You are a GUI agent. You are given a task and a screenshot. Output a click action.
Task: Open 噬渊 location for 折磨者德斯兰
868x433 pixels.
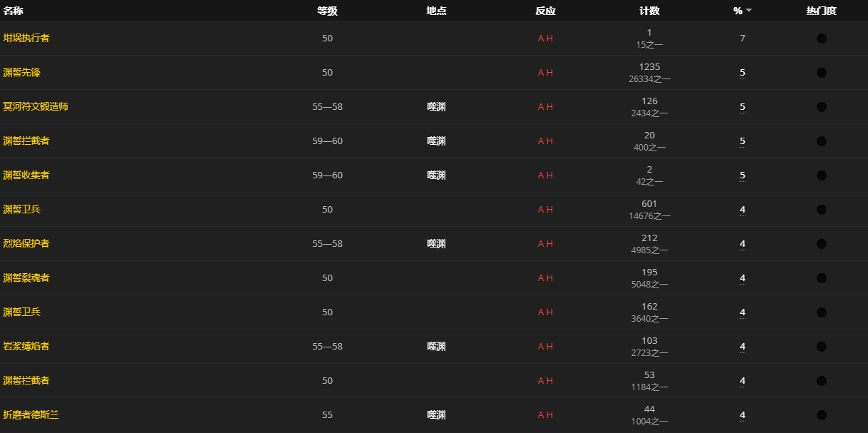pyautogui.click(x=436, y=415)
